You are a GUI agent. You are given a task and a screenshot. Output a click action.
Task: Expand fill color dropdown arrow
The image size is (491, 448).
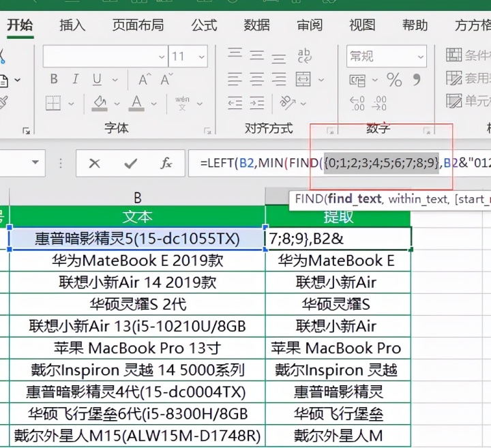[117, 104]
